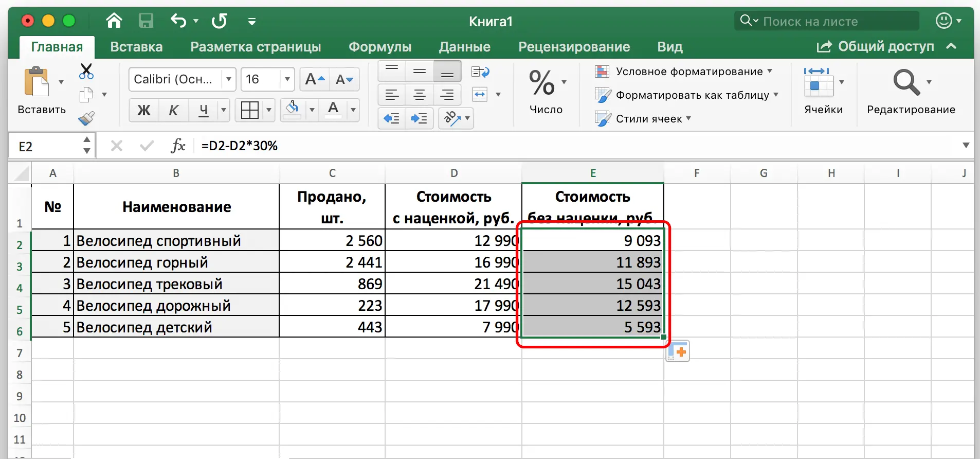The width and height of the screenshot is (980, 459).
Task: Select column E header
Action: pyautogui.click(x=593, y=173)
